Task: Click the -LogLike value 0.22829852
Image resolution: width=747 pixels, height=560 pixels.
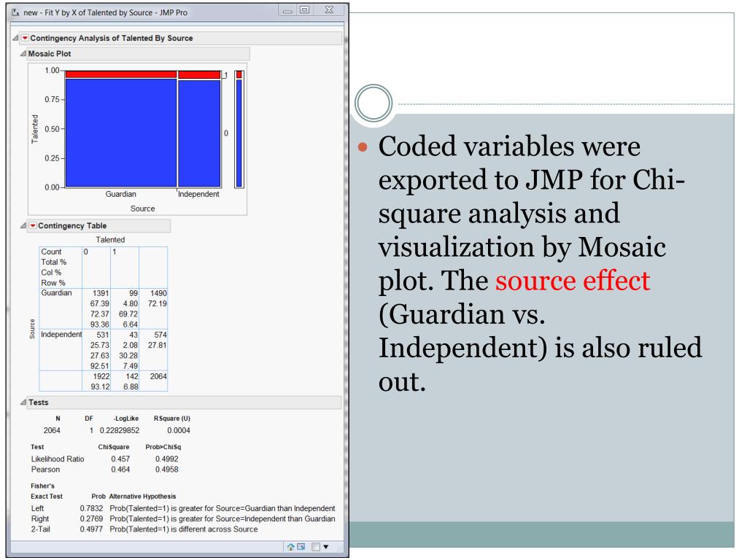Action: (x=120, y=430)
